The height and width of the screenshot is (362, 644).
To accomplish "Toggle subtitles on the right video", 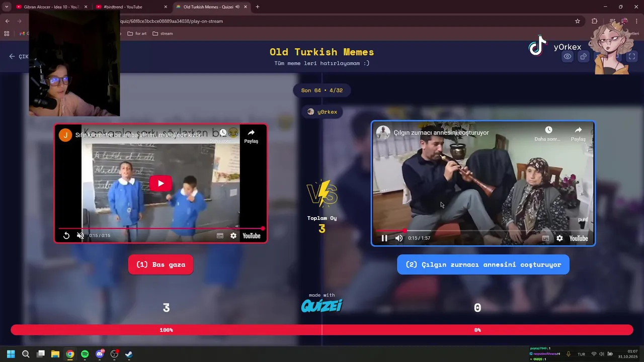I will (545, 238).
